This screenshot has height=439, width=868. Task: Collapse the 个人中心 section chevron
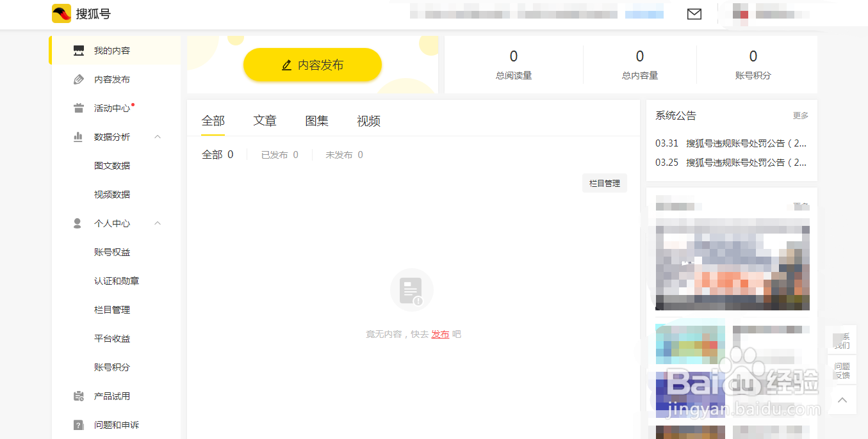coord(158,223)
